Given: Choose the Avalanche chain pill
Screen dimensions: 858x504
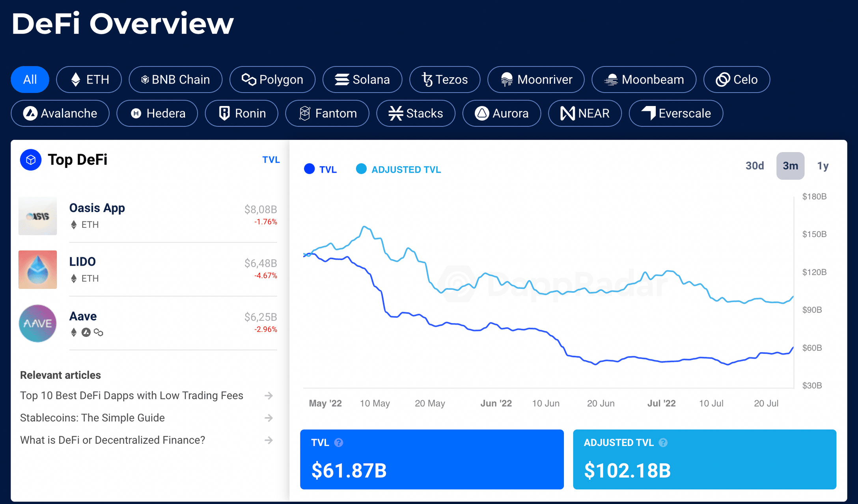Looking at the screenshot, I should click(60, 113).
